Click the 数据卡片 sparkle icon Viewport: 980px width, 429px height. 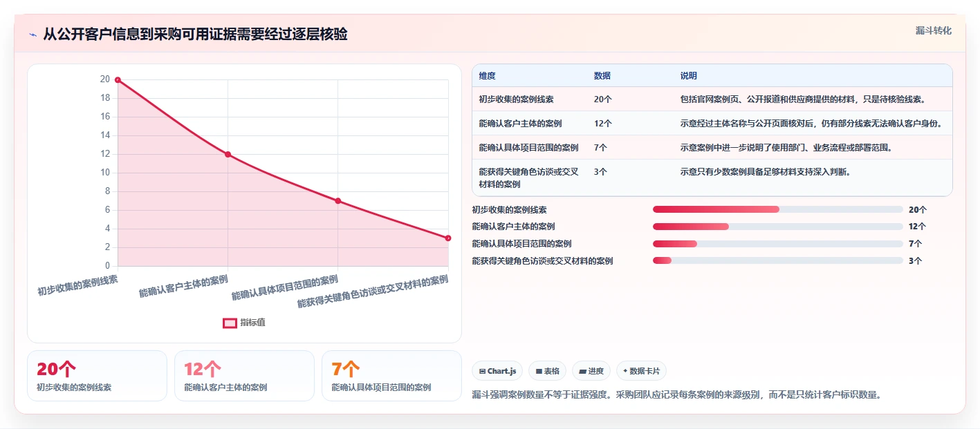click(x=625, y=371)
